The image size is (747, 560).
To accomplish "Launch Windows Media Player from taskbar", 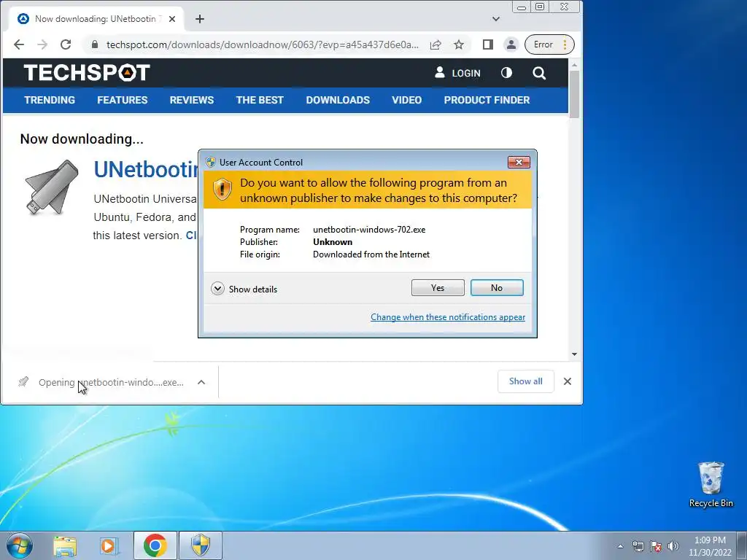I will coord(109,545).
